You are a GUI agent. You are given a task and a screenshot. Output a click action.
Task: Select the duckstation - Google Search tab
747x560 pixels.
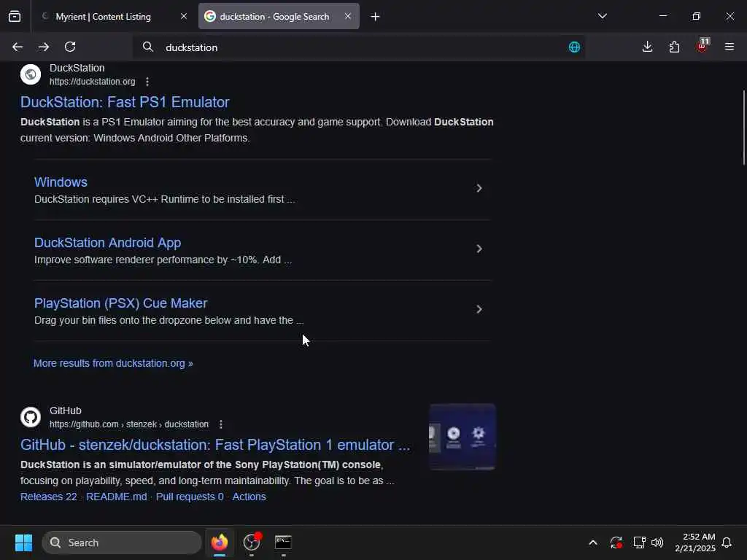tap(279, 16)
